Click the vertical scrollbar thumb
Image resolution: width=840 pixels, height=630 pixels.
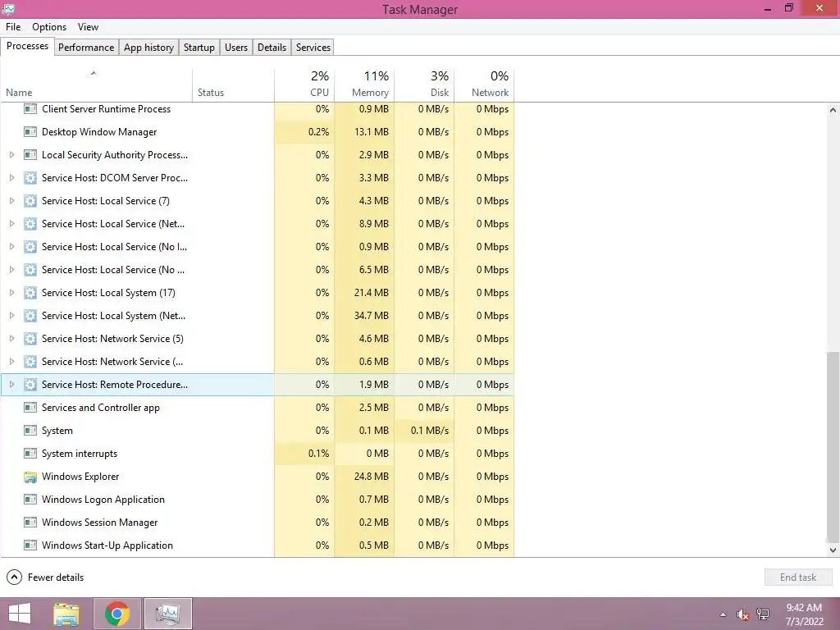(833, 445)
